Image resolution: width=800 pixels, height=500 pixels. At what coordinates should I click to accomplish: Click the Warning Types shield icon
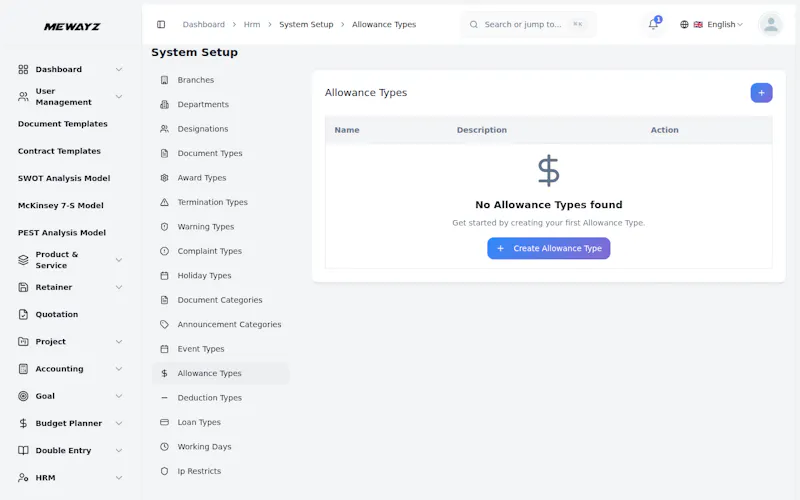point(164,227)
